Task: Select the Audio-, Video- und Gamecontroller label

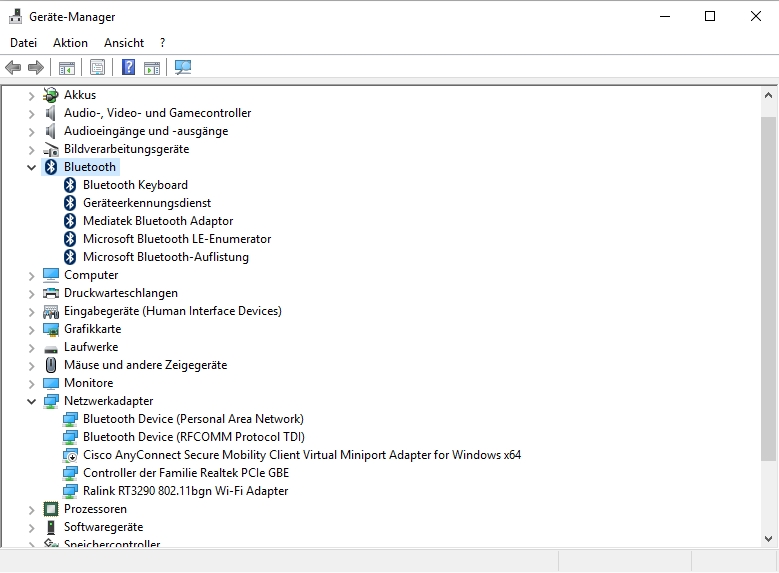Action: [157, 113]
